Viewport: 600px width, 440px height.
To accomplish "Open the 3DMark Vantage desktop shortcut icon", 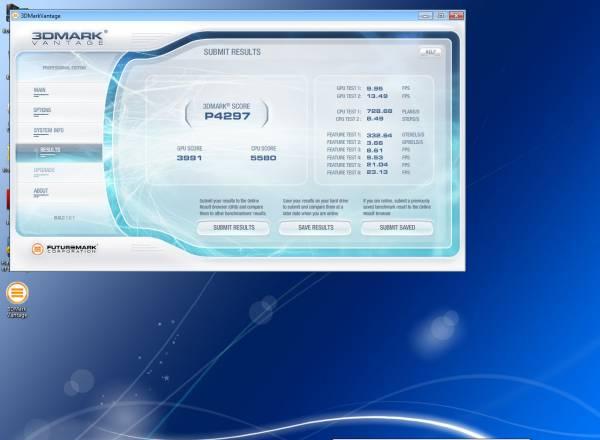I will coord(17,299).
